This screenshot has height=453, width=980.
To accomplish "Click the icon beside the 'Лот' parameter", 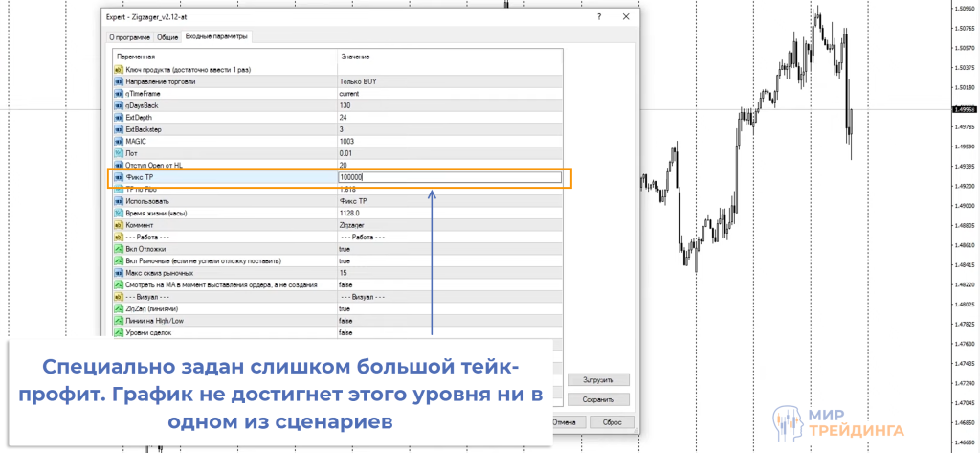I will point(119,153).
